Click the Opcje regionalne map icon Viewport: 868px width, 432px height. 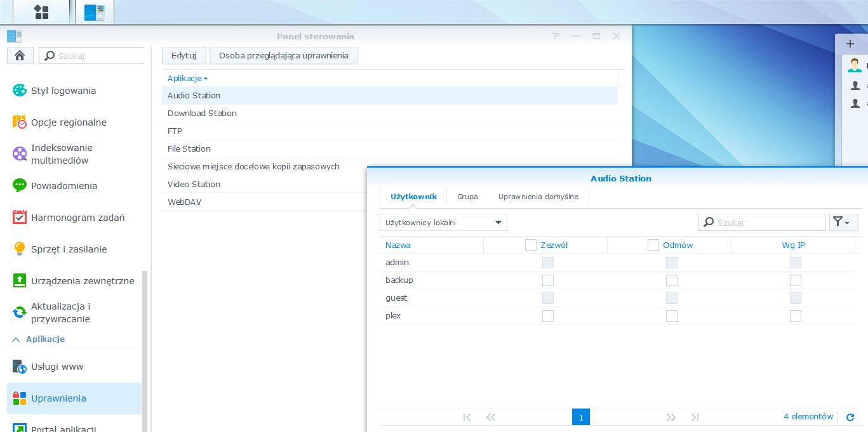click(x=20, y=122)
